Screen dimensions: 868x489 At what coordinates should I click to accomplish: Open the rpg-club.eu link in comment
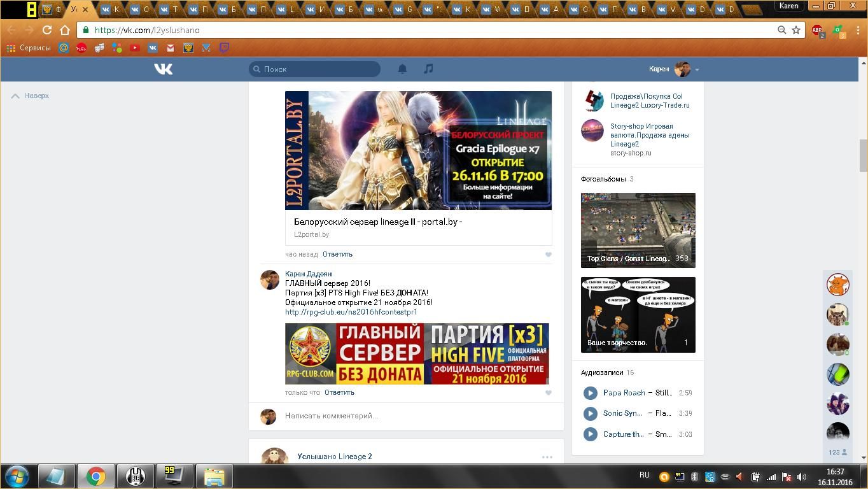pyautogui.click(x=351, y=312)
